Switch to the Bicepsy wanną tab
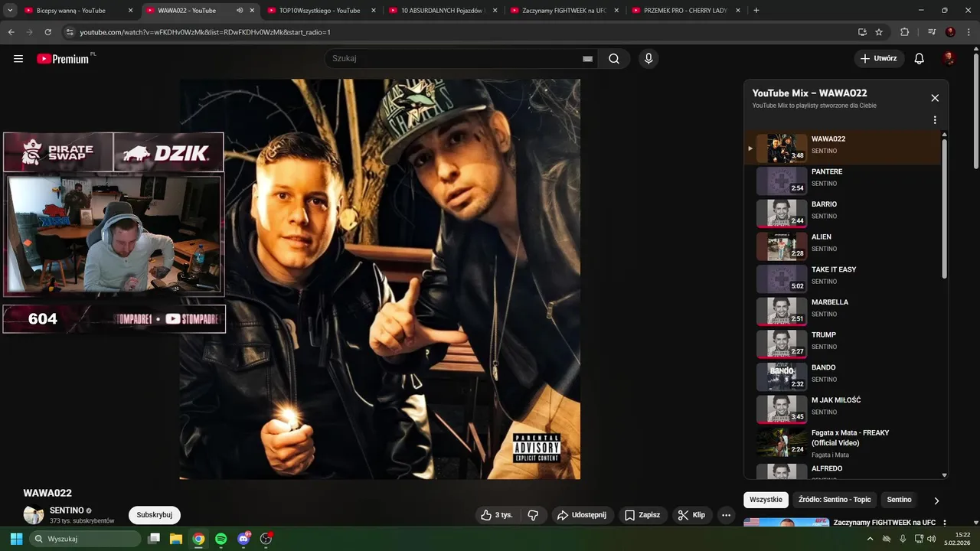The width and height of the screenshot is (980, 551). click(x=78, y=11)
